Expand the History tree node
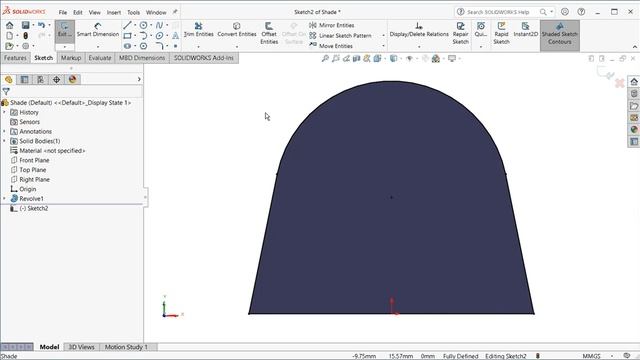Image resolution: width=640 pixels, height=360 pixels. [4, 112]
